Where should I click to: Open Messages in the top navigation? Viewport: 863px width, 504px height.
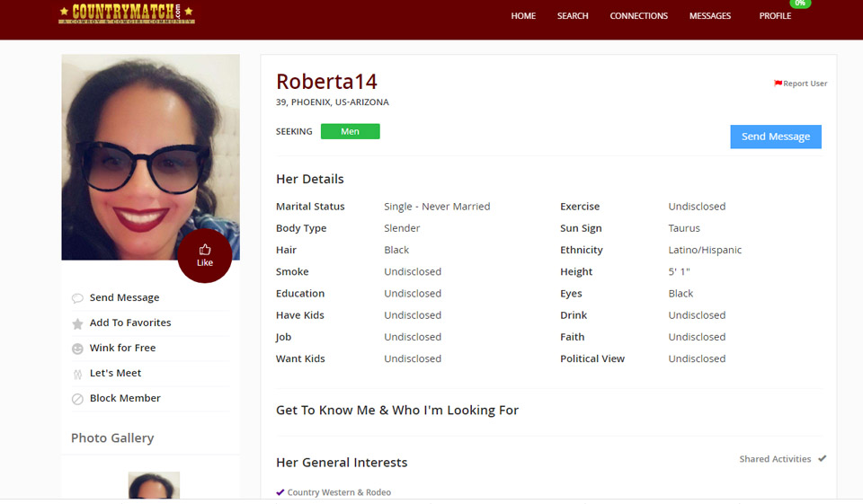(709, 16)
